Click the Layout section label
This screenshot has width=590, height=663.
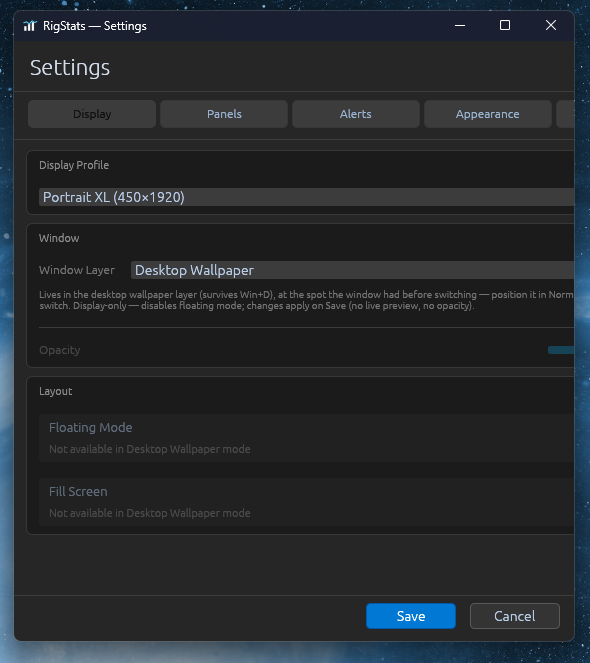click(55, 391)
